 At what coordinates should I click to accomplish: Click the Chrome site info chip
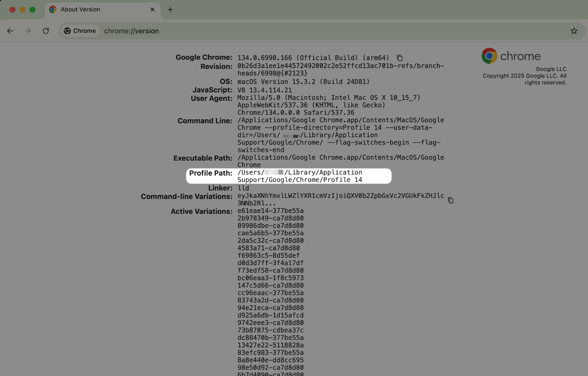80,31
